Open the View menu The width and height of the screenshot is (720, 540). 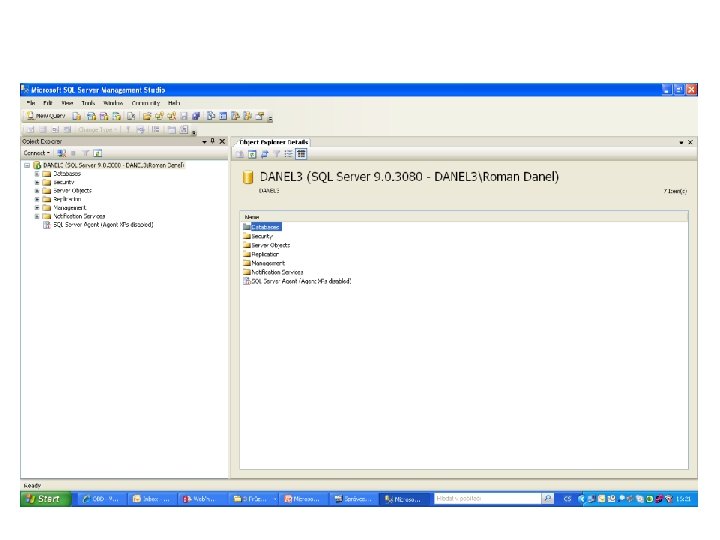(x=68, y=103)
